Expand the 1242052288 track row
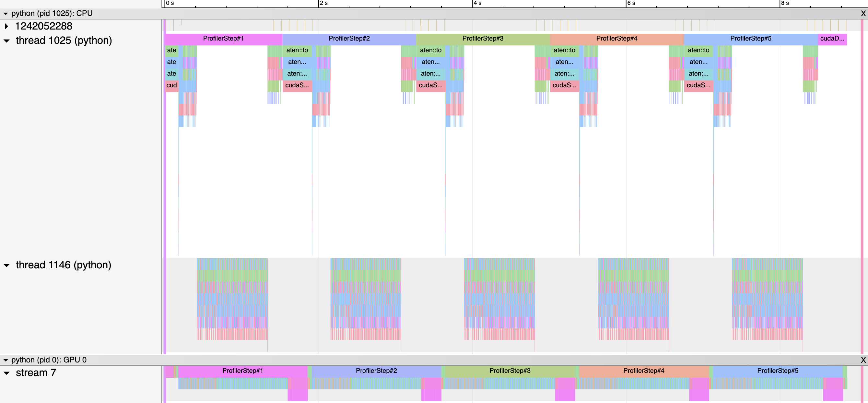868x403 pixels. pos(6,26)
